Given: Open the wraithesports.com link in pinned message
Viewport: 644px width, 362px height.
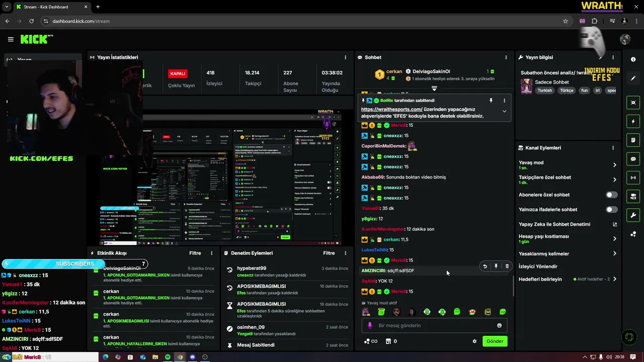Looking at the screenshot, I should click(x=391, y=109).
